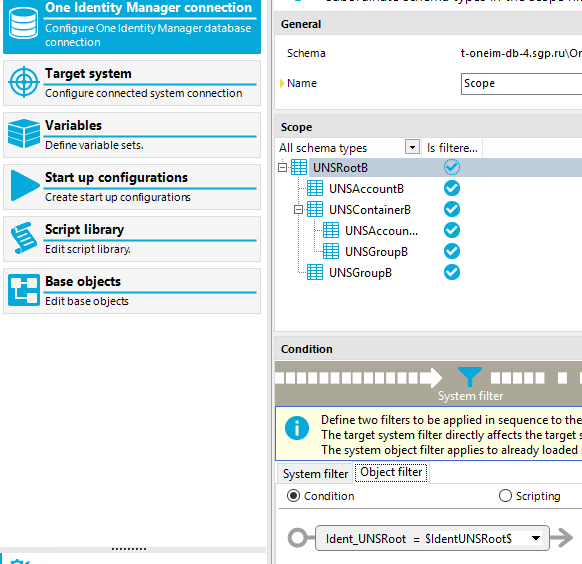Switch to the Object filter tab
The image size is (582, 564).
391,472
